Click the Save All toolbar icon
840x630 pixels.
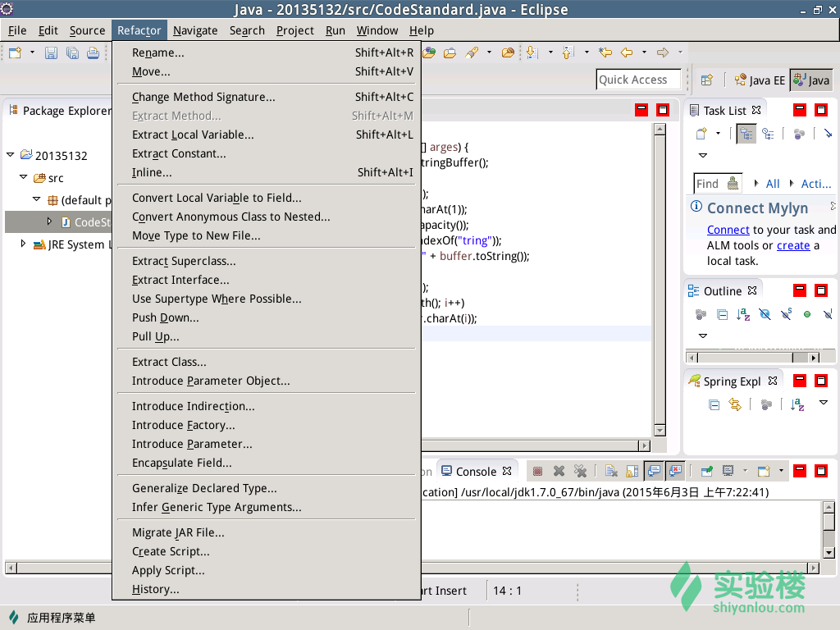point(72,52)
